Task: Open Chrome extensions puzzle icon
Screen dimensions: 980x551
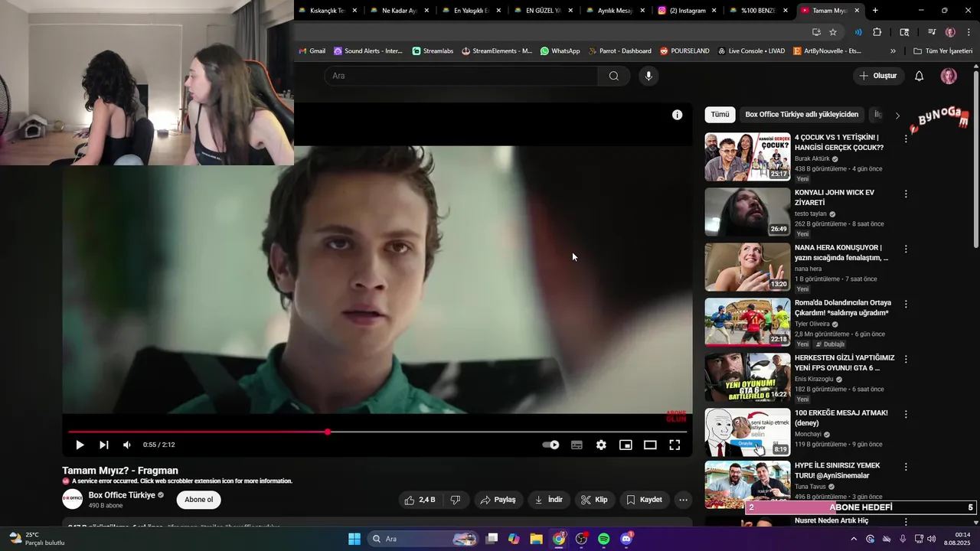Action: pos(877,32)
